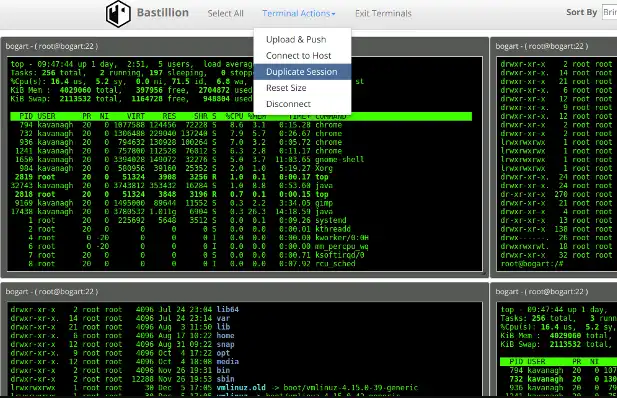
Task: Select the top-right bogart terminal title bar
Action: coord(554,46)
